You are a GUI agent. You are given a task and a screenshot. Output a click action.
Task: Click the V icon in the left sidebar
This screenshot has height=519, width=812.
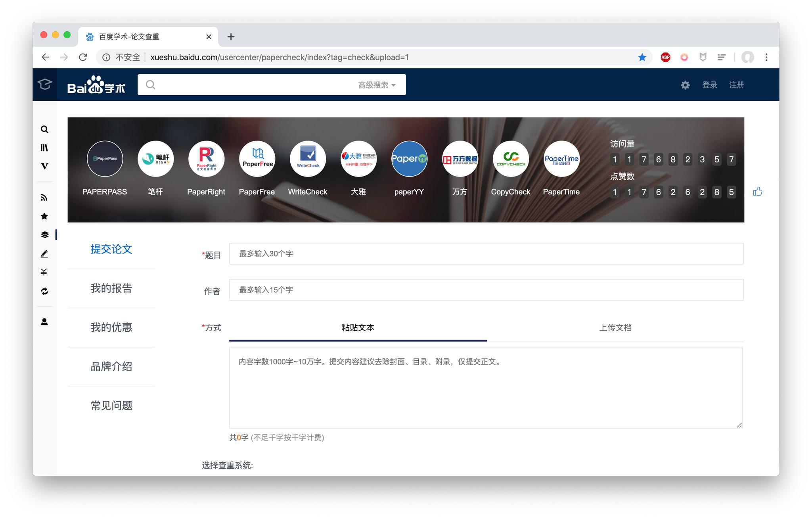pyautogui.click(x=44, y=166)
